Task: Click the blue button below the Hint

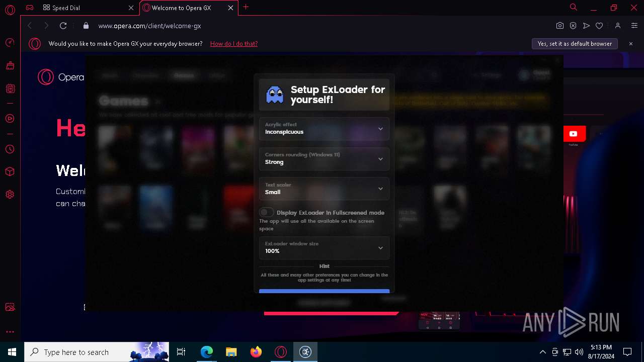Action: coord(324,291)
